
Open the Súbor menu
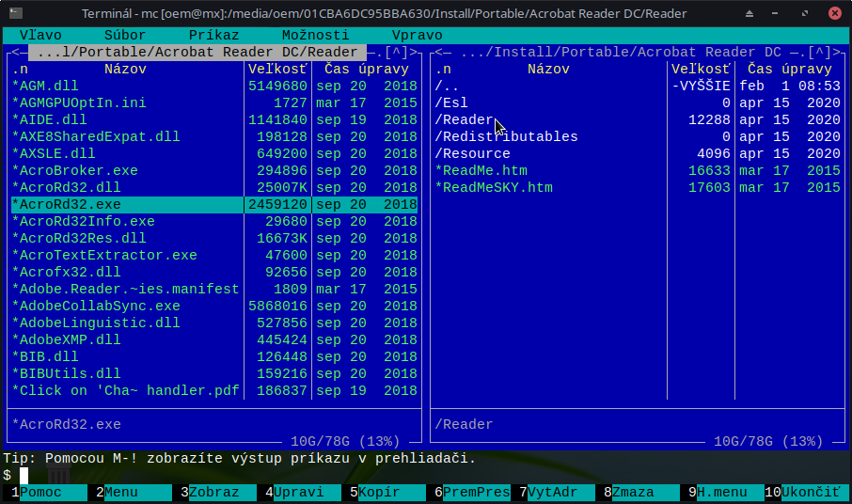point(125,36)
